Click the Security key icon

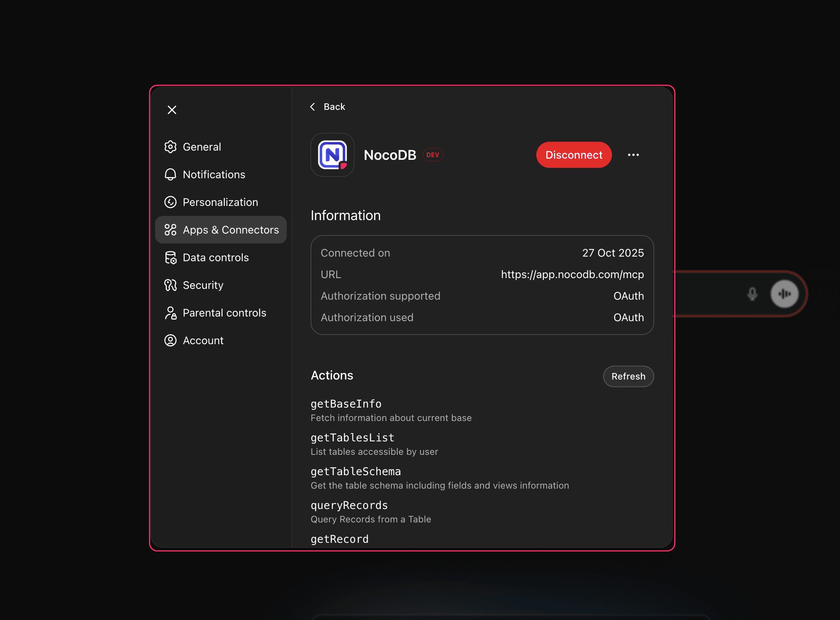(170, 285)
